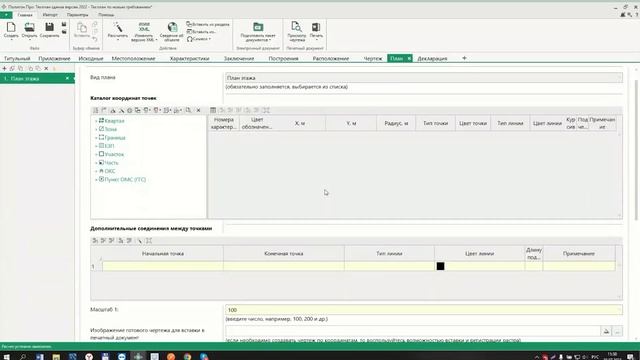Expand the Квартал tree node

(96, 121)
